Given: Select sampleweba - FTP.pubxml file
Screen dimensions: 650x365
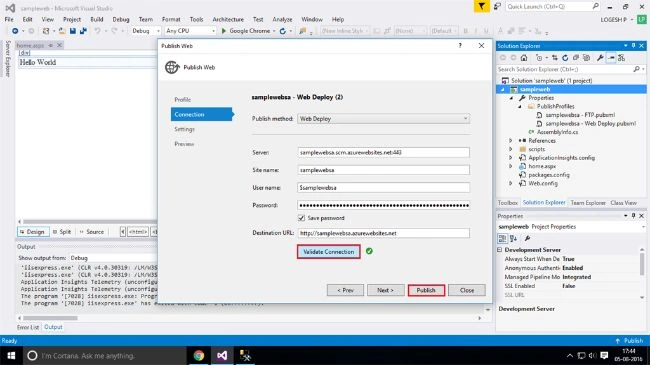Looking at the screenshot, I should [x=580, y=115].
